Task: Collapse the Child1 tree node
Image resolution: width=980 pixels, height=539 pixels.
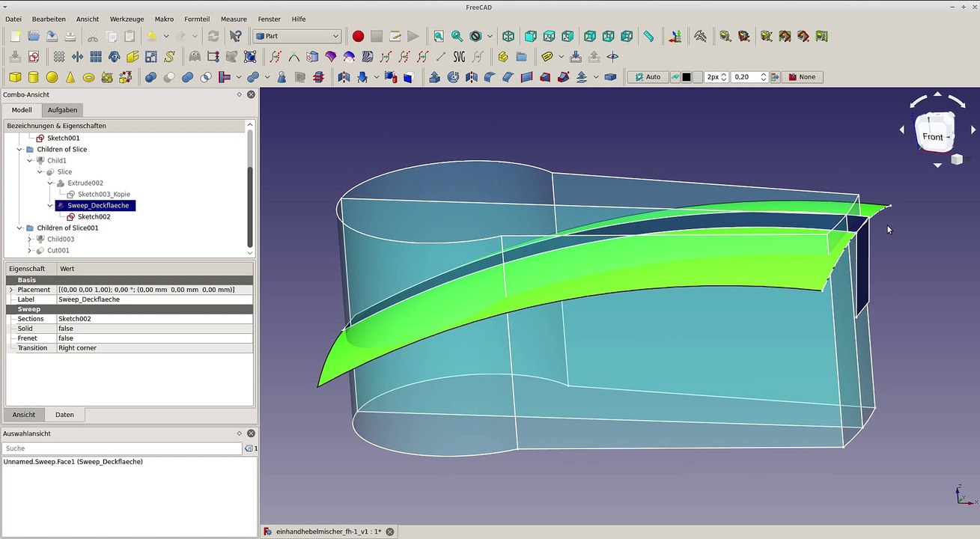Action: tap(30, 161)
